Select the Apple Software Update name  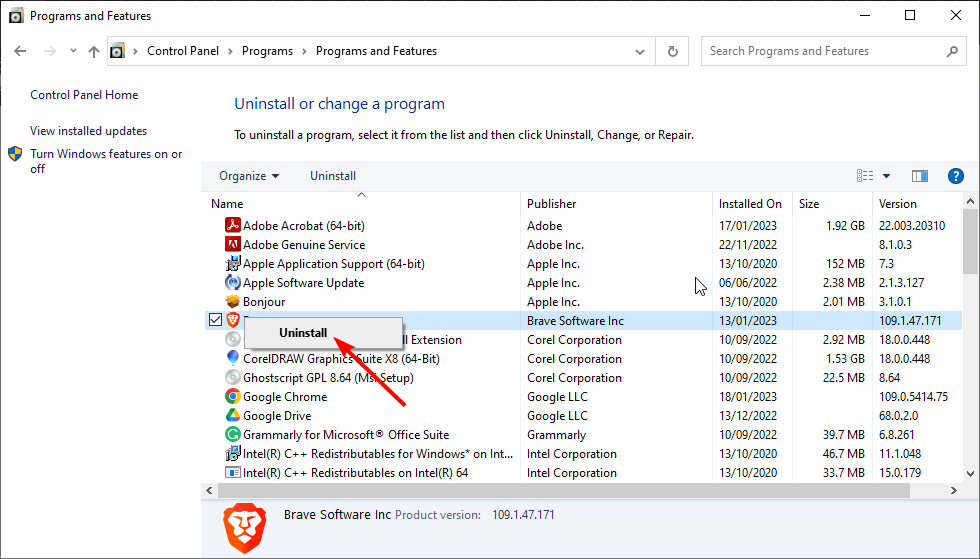point(303,283)
